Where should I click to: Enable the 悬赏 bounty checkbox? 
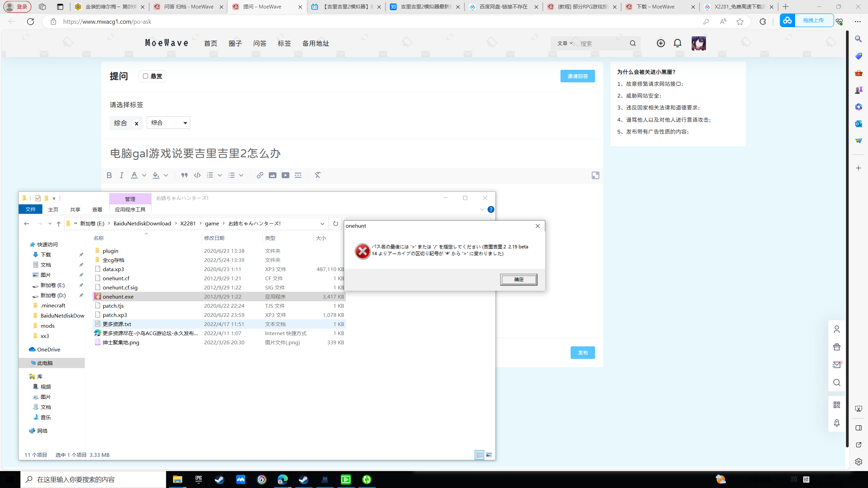[145, 76]
